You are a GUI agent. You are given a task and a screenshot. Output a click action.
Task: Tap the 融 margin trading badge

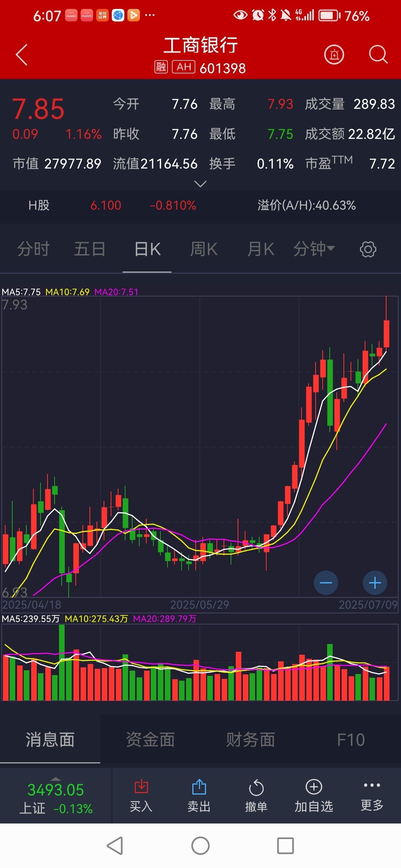click(161, 67)
